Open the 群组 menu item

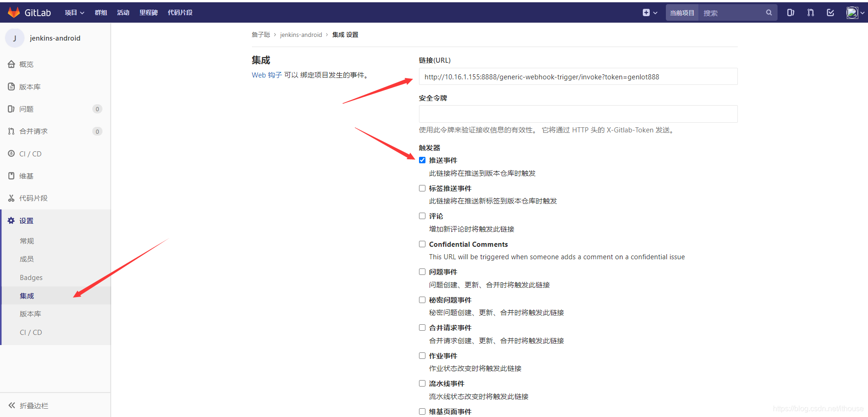click(x=101, y=12)
